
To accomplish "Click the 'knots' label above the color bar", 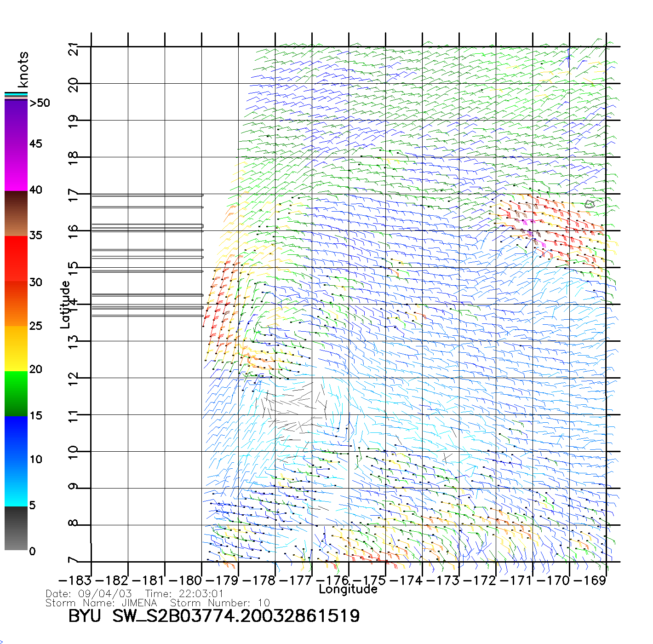I will coord(23,69).
